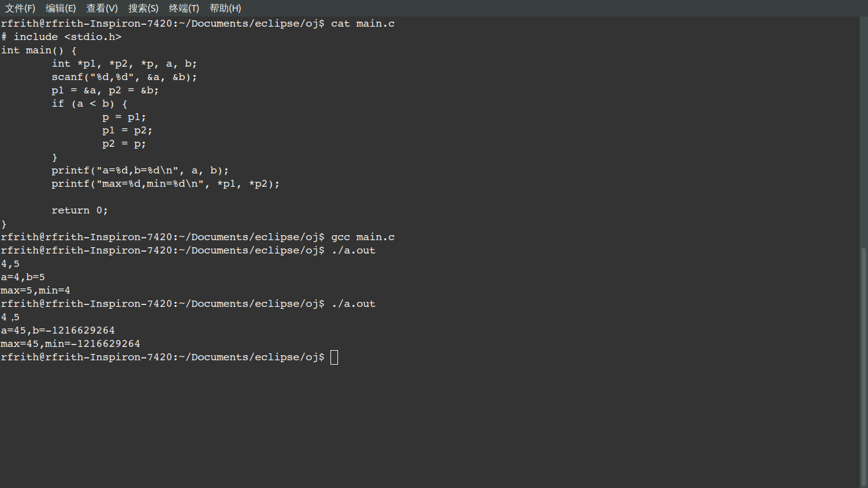The width and height of the screenshot is (868, 488).
Task: Click the 'if (a < b) {' line
Action: pos(90,104)
